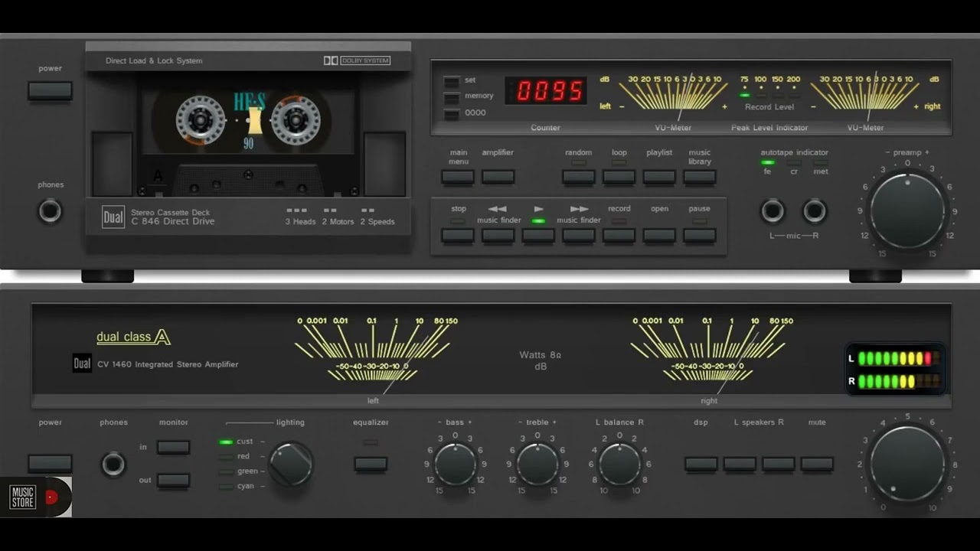
Task: Click the left mic input jack
Action: pyautogui.click(x=773, y=210)
